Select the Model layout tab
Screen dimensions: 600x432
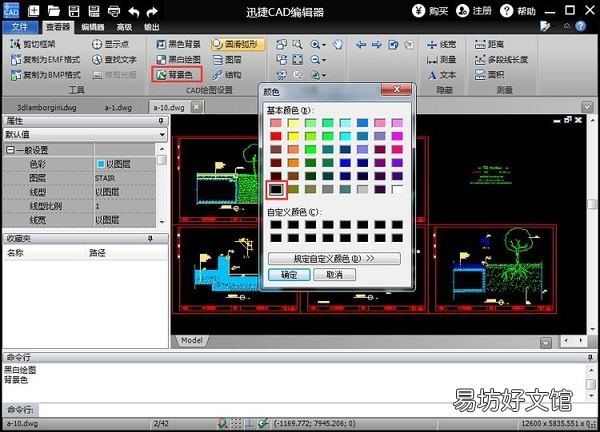[x=192, y=340]
